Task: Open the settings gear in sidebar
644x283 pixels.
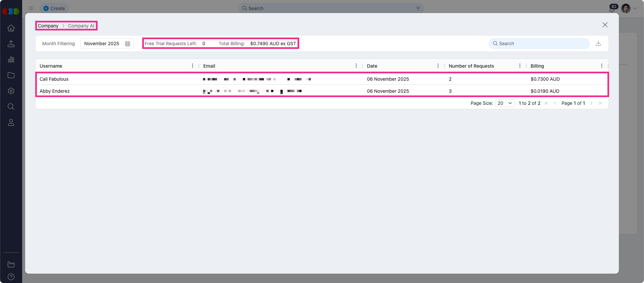Action: tap(11, 91)
